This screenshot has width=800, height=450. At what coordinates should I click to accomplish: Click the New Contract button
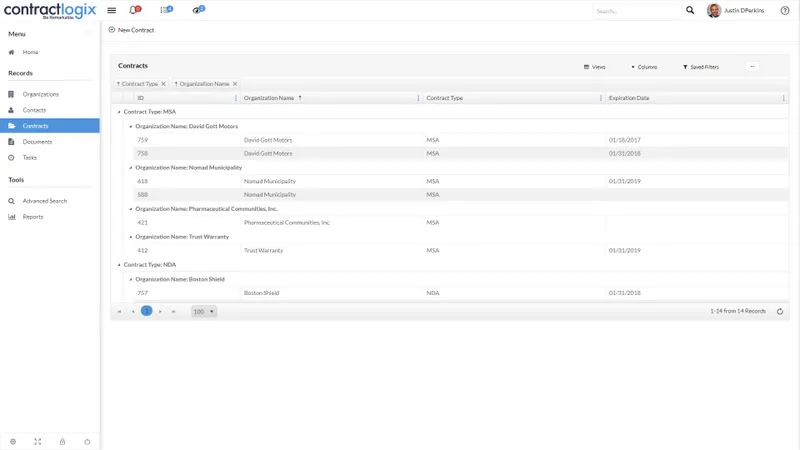[x=131, y=30]
